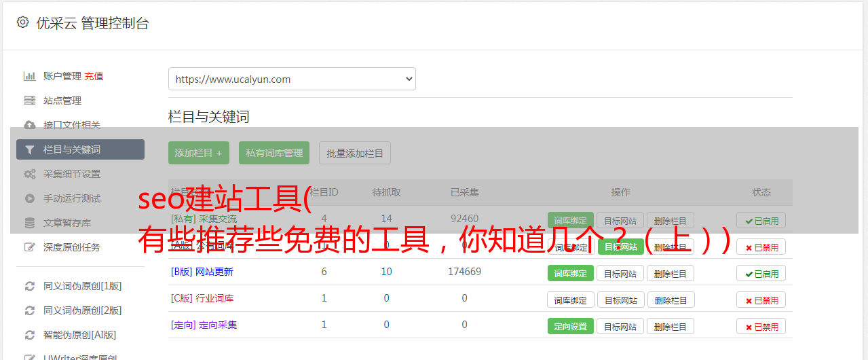Click the 栏目与关键词 page heading
Image resolution: width=868 pixels, height=360 pixels.
point(209,117)
